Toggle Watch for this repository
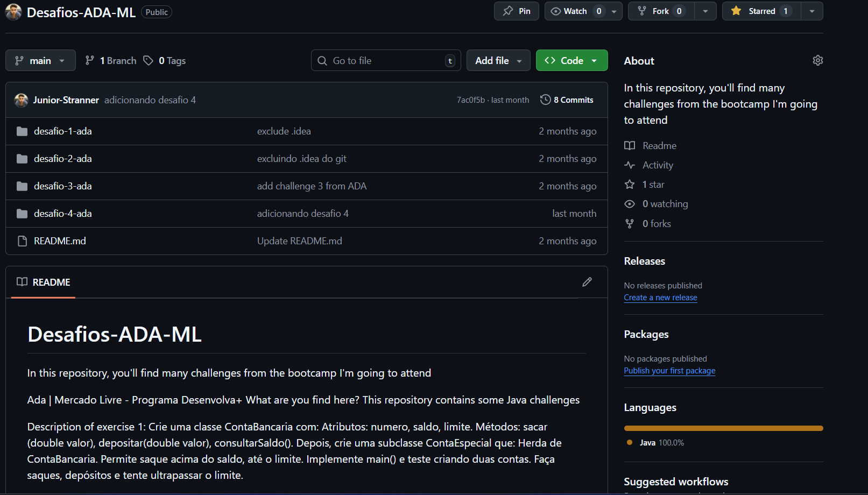Screen dimensions: 868x495 [x=575, y=11]
